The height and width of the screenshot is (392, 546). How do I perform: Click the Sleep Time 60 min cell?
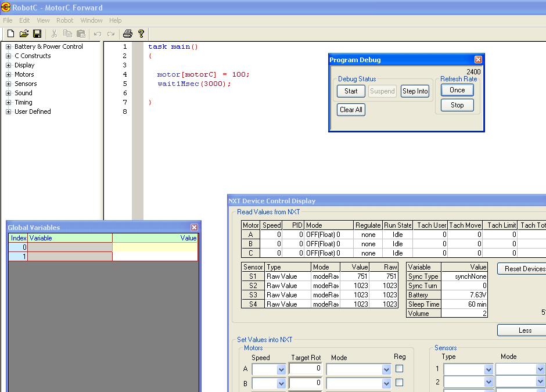tap(464, 304)
